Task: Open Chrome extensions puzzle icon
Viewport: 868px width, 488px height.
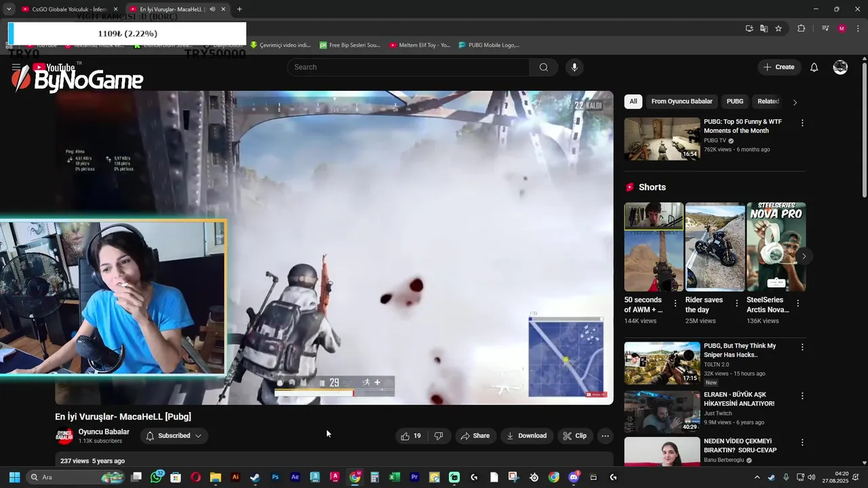Action: coord(802,28)
